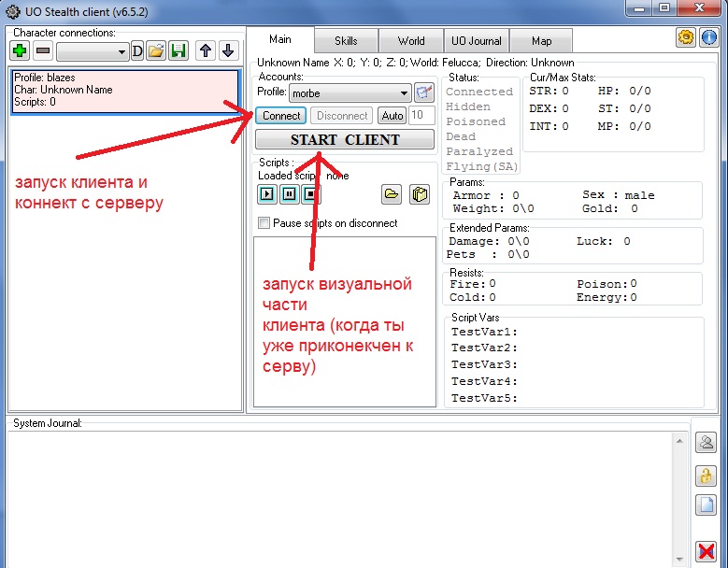This screenshot has width=728, height=568.
Task: Open the About info icon
Action: 709,37
